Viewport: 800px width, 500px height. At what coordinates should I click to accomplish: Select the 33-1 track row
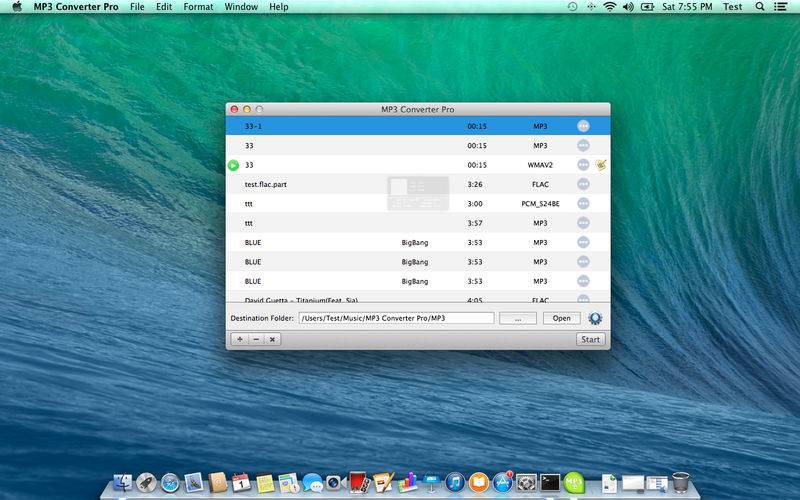click(418, 126)
